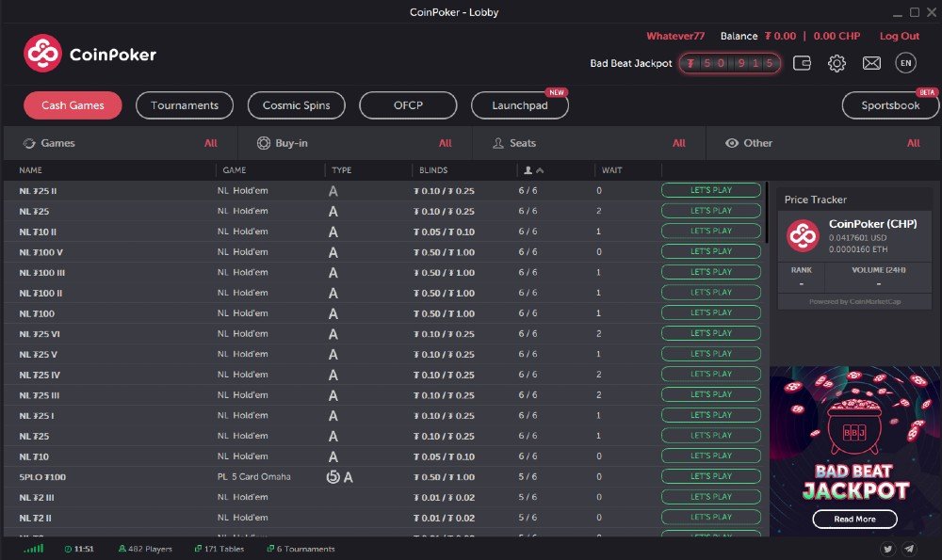Click the type A icon in NL ₮25 II row
The width and height of the screenshot is (942, 560).
point(333,191)
